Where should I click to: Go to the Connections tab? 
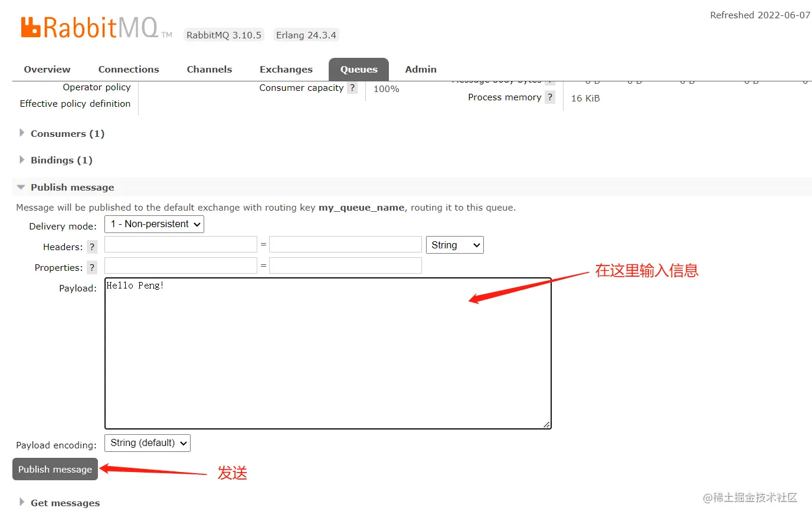[129, 70]
